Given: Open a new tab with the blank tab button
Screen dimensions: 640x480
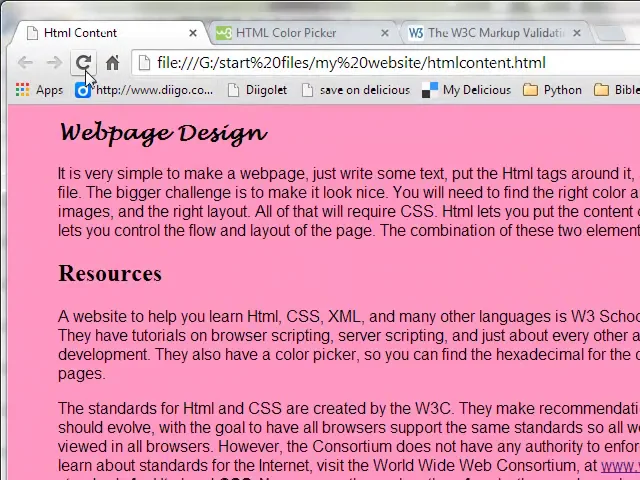Looking at the screenshot, I should pyautogui.click(x=611, y=34).
